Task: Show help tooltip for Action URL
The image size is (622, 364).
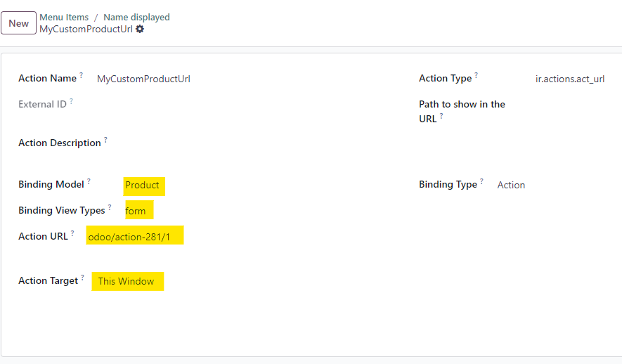Action: pyautogui.click(x=72, y=233)
